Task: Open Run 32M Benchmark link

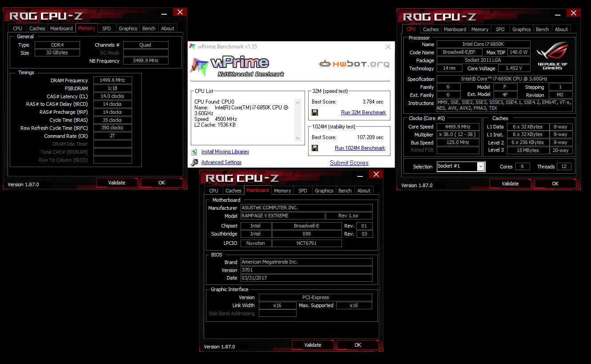Action: (x=363, y=112)
